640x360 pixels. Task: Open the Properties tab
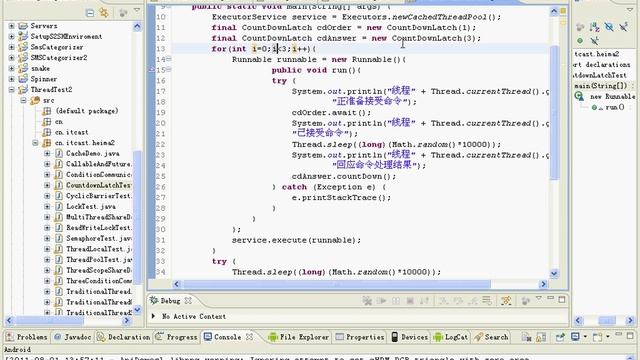[x=360, y=337]
